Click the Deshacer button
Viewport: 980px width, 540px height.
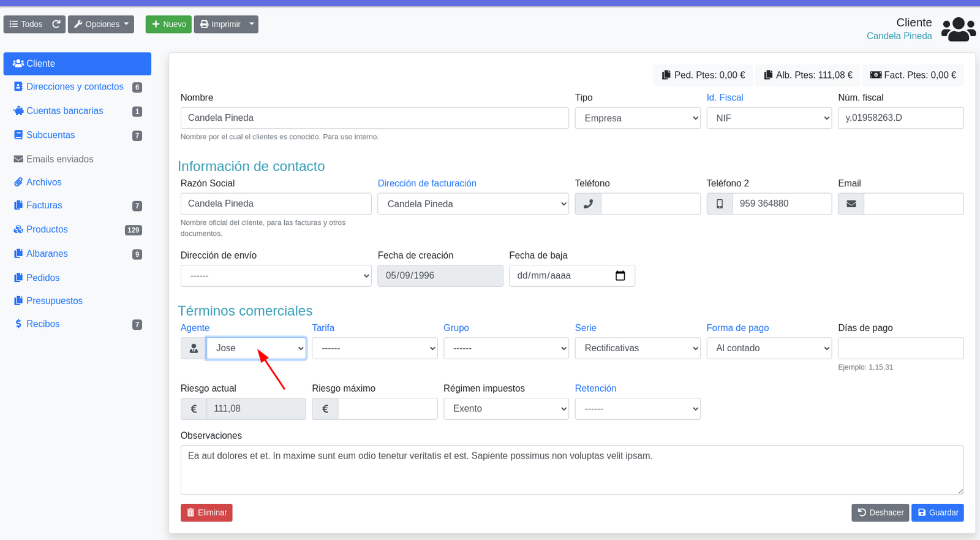pos(880,512)
